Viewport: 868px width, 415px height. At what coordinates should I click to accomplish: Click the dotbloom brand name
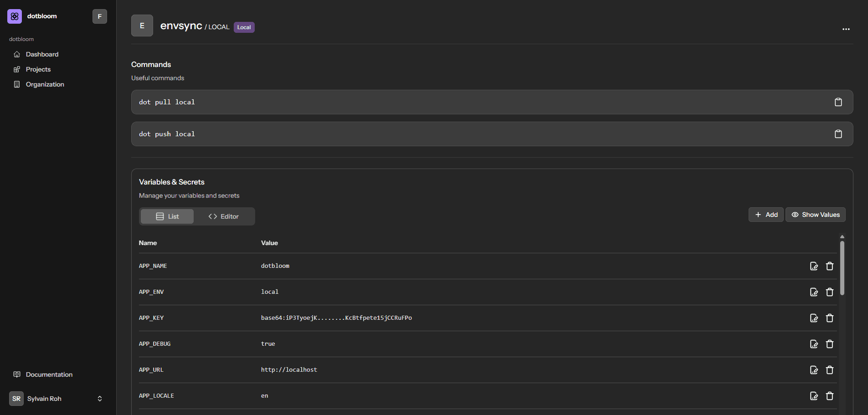coord(42,16)
